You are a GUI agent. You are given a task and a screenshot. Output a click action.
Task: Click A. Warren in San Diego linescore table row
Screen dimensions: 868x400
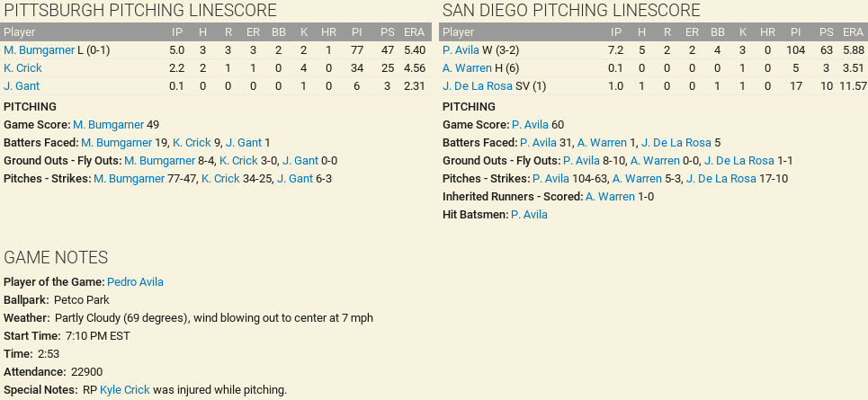click(x=467, y=68)
